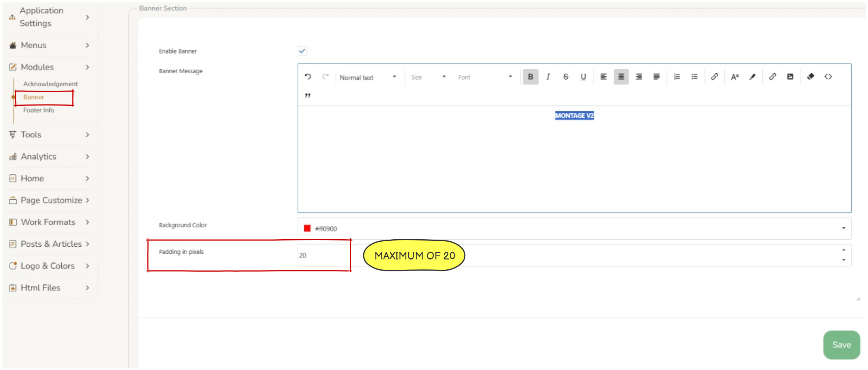
Task: Open the Font dropdown
Action: [x=485, y=77]
